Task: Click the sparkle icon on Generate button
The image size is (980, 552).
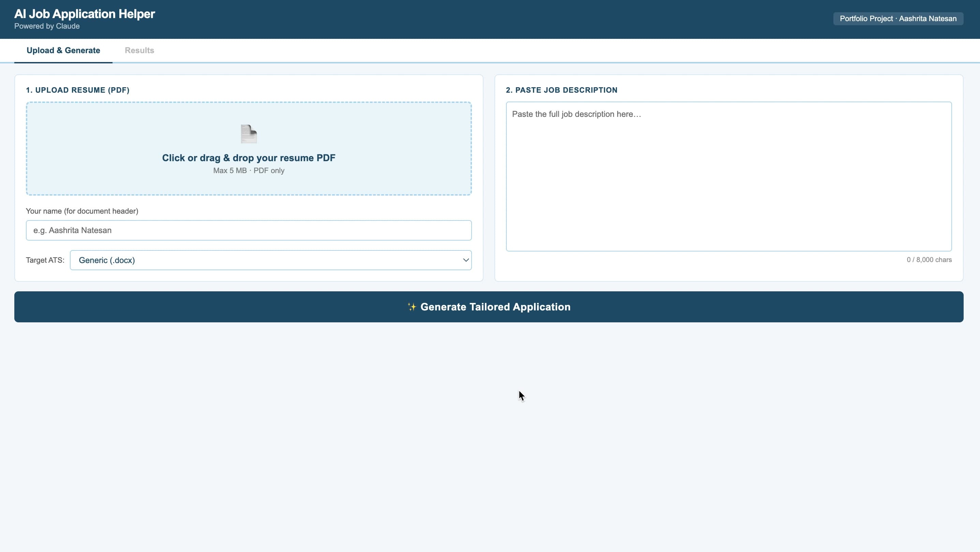Action: click(412, 307)
